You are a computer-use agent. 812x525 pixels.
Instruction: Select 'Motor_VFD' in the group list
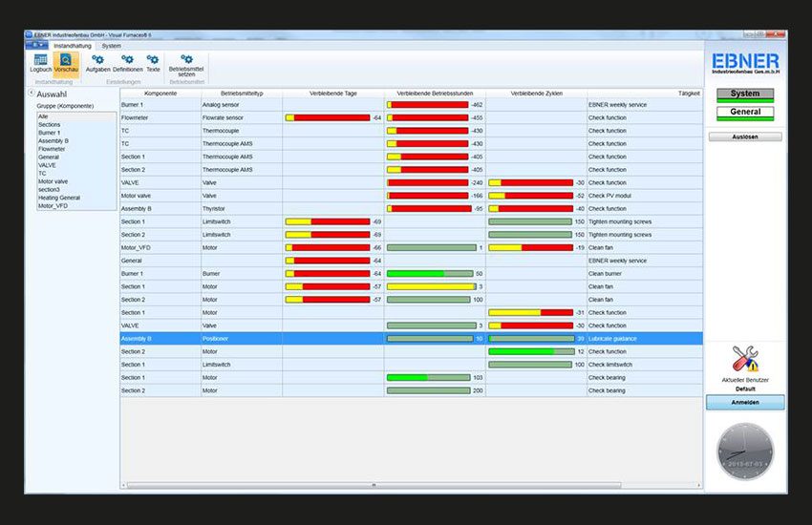pos(76,206)
